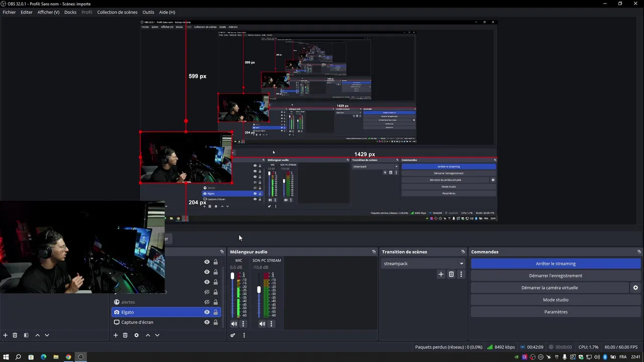
Task: Add a new scene with plus icon
Action: click(x=6, y=335)
